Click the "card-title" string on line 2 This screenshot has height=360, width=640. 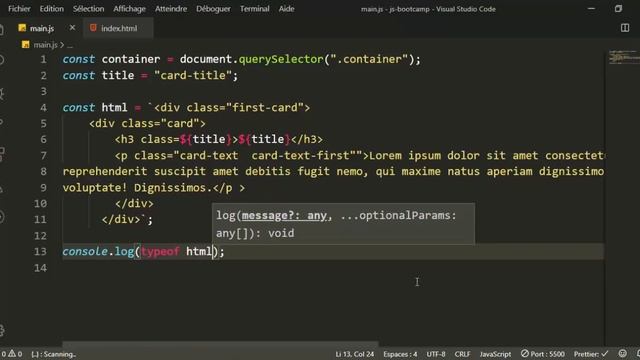pyautogui.click(x=193, y=76)
